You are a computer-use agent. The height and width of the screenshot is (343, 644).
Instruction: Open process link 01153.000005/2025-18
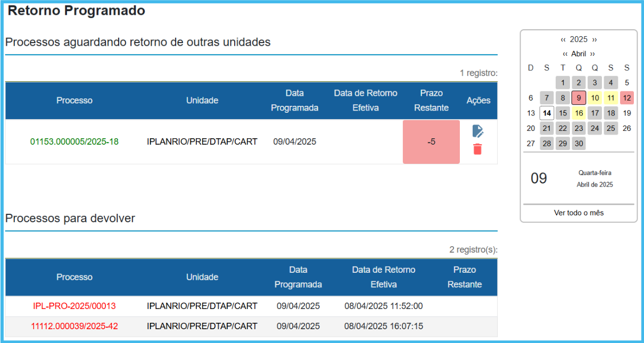point(75,142)
